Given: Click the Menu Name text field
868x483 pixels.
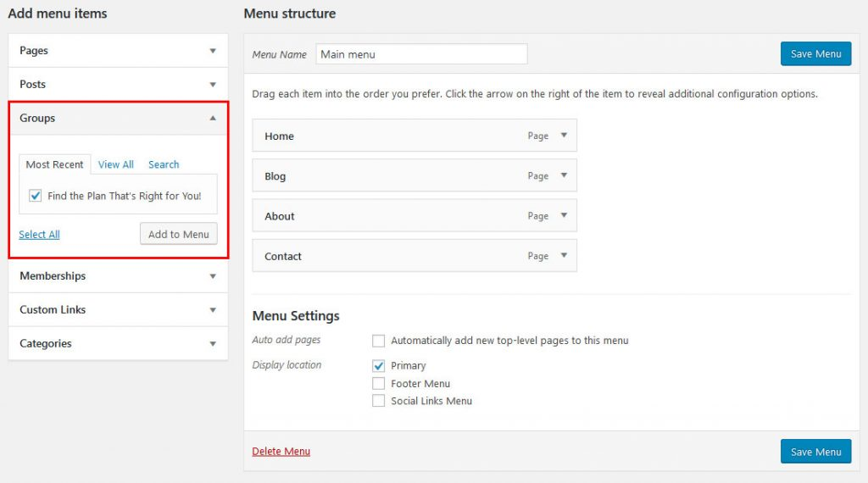Looking at the screenshot, I should click(x=421, y=54).
